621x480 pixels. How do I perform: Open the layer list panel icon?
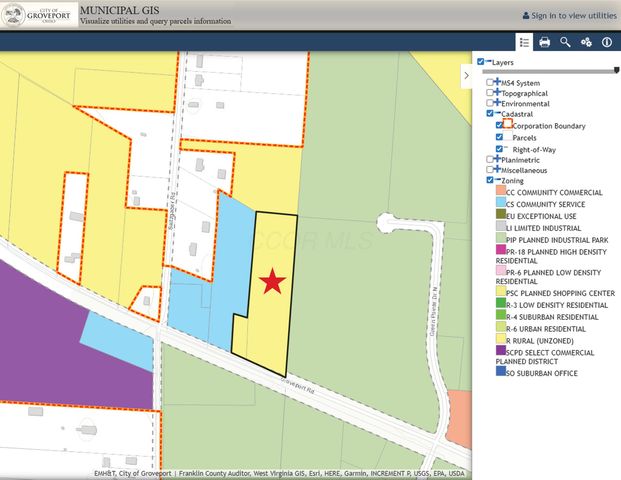(x=523, y=42)
